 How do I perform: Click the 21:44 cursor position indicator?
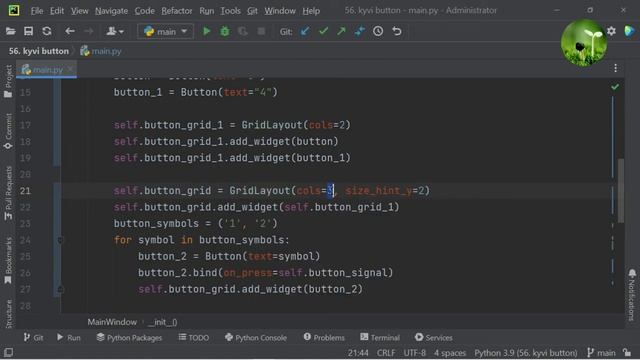click(358, 353)
